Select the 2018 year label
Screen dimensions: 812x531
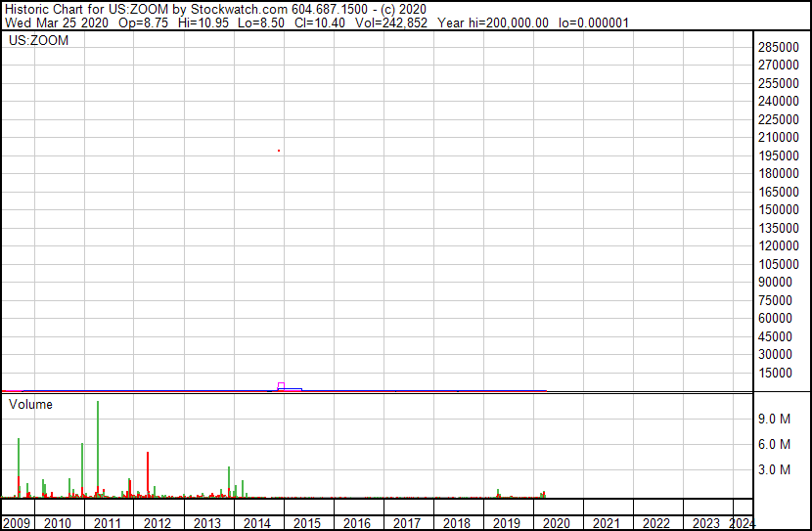coord(457,523)
